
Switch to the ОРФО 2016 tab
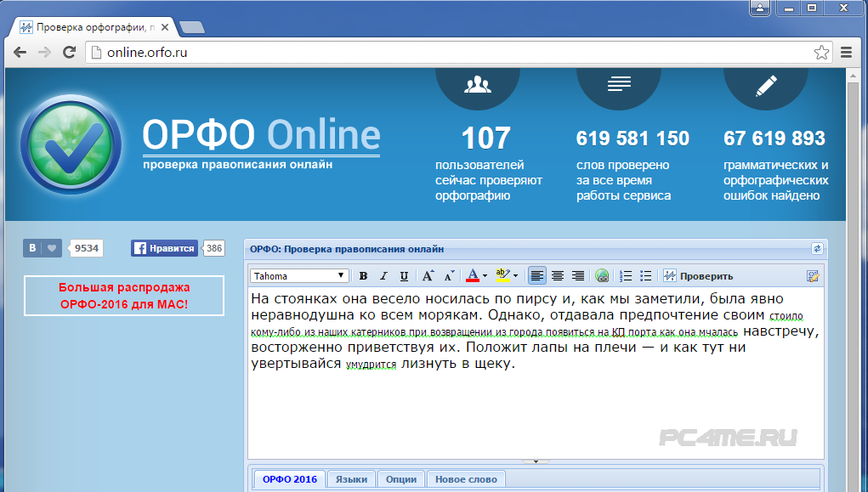[290, 479]
